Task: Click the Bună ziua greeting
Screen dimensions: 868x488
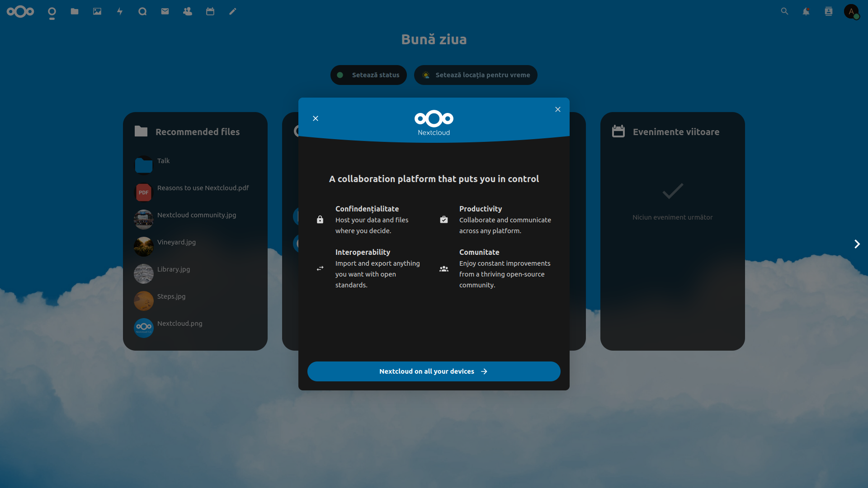Action: [434, 39]
